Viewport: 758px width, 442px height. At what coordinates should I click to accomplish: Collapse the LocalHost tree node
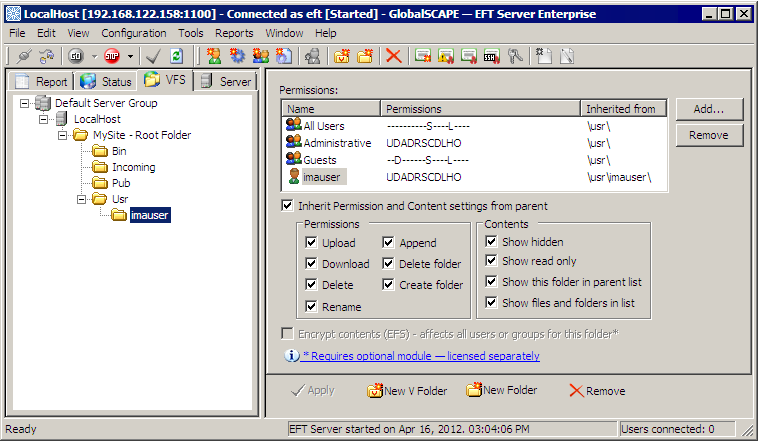pyautogui.click(x=44, y=119)
